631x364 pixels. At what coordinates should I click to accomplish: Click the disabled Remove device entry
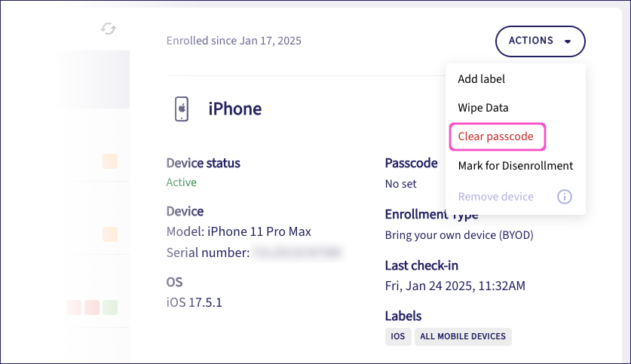pyautogui.click(x=496, y=197)
